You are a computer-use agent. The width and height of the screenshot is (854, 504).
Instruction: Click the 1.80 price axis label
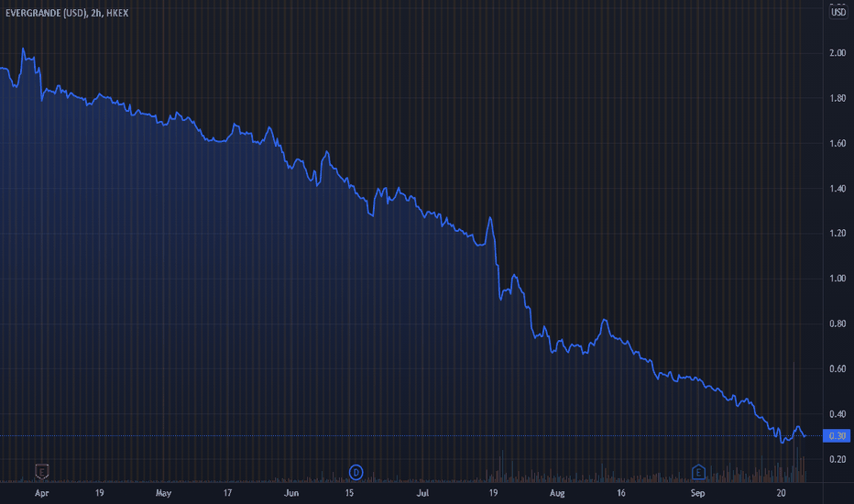(x=838, y=98)
